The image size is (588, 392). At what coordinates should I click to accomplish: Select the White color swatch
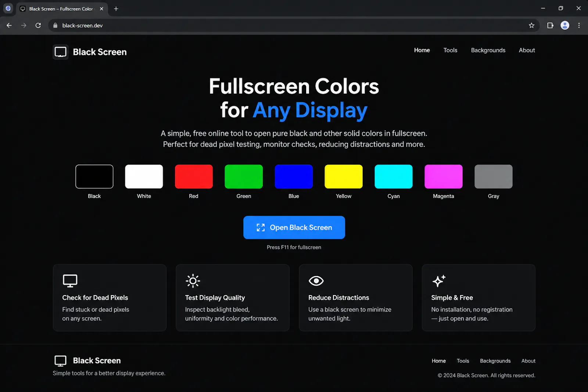coord(144,176)
